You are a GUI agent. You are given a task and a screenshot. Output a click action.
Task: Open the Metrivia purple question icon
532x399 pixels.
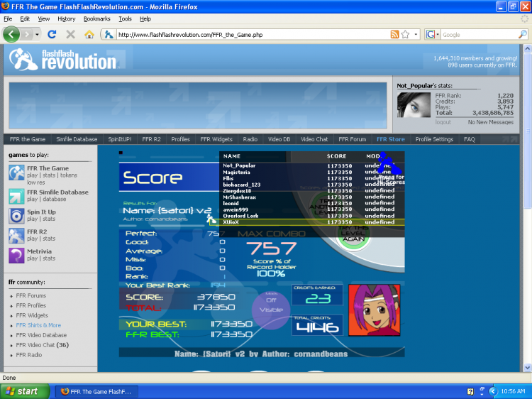pos(16,256)
